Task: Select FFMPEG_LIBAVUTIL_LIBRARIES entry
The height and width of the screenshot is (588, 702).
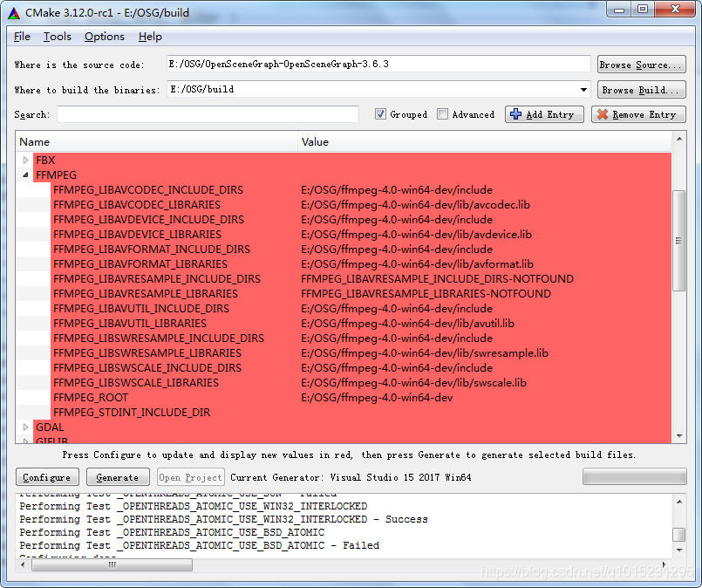Action: pos(130,323)
